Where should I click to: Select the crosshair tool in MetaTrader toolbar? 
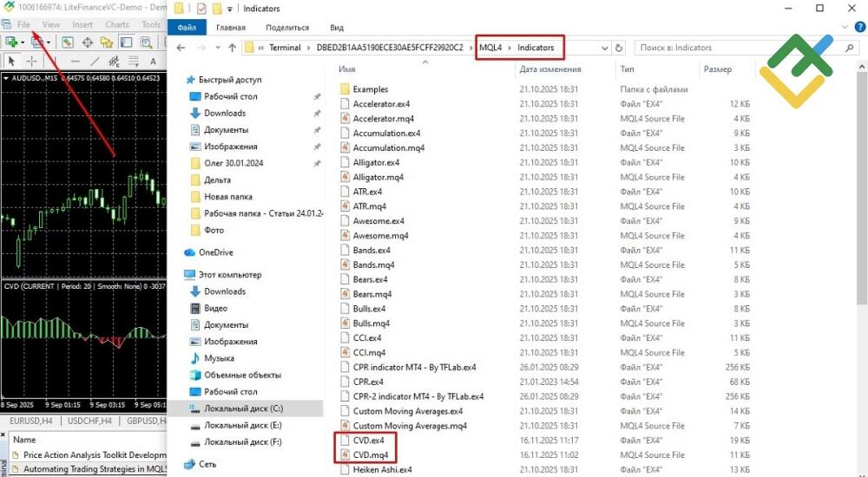pos(32,61)
